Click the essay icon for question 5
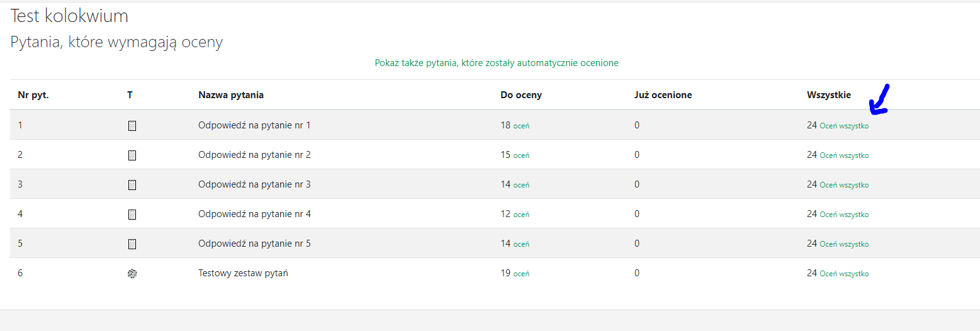 pos(132,244)
